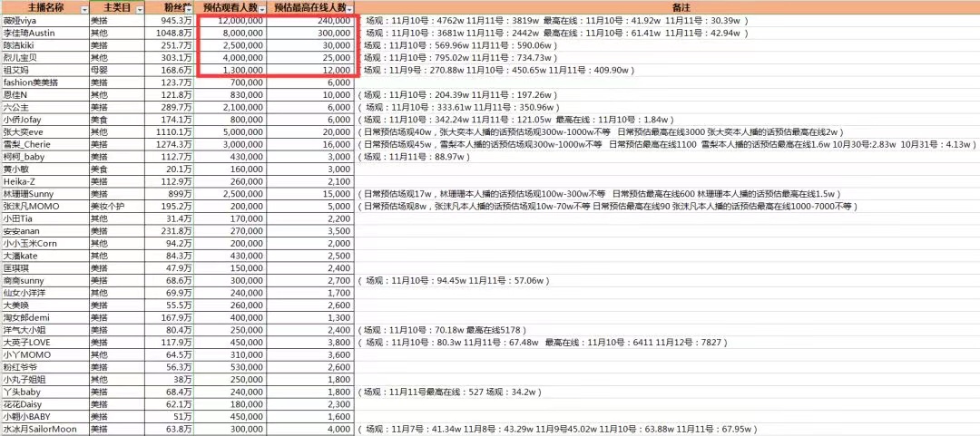Select the 1110.1万 fans cell
This screenshot has width=980, height=436.
tap(171, 131)
